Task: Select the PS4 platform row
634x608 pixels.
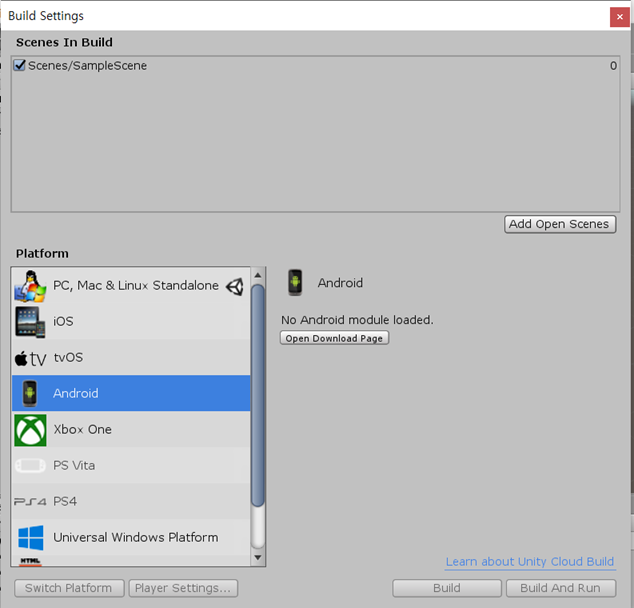Action: [131, 501]
